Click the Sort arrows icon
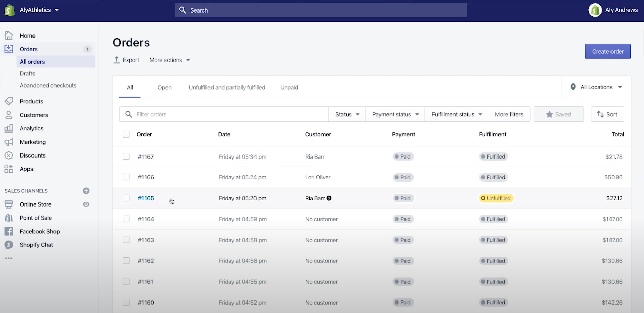The height and width of the screenshot is (313, 644). tap(600, 114)
